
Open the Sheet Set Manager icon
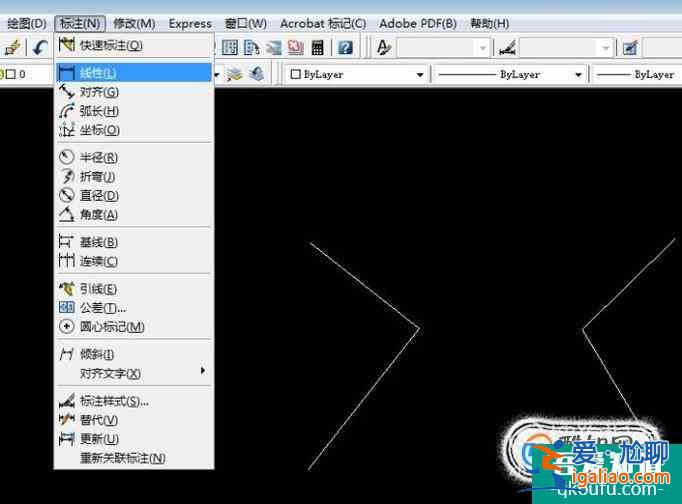[x=274, y=47]
